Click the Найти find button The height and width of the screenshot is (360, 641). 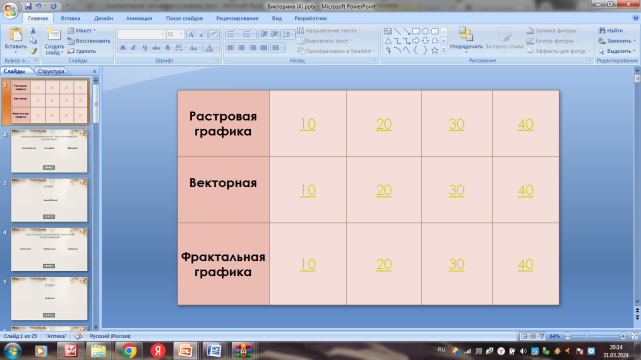[x=611, y=30]
